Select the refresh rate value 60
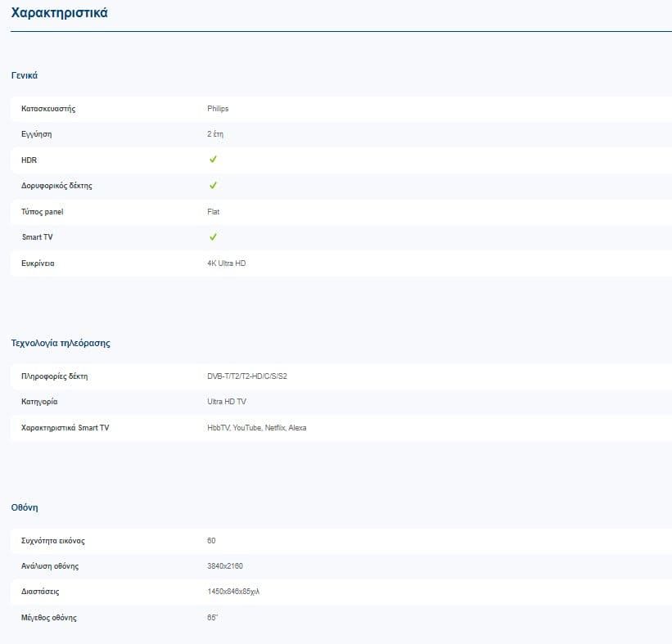 click(211, 541)
